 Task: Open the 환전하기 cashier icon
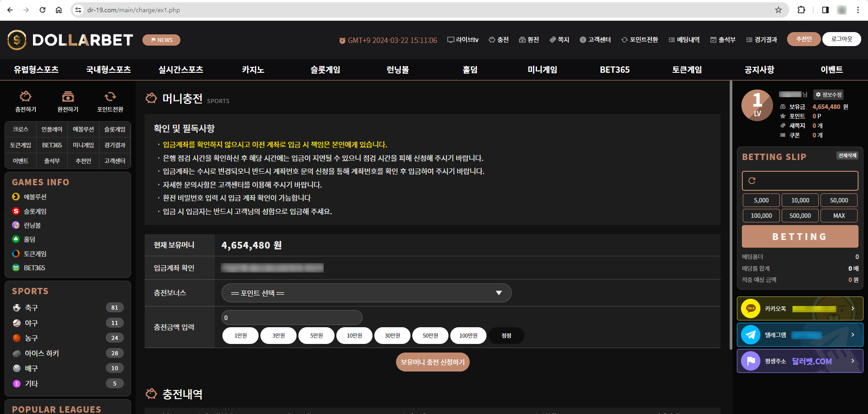(x=68, y=96)
